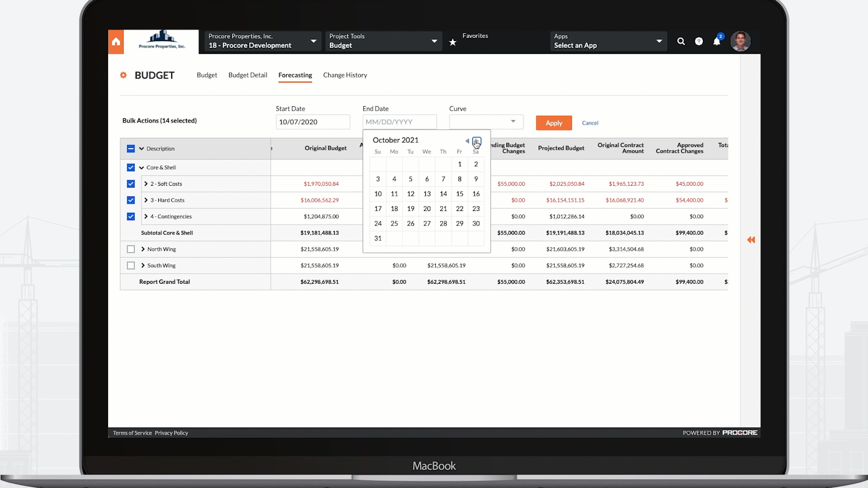Switch to the Budget Detail tab

[247, 75]
